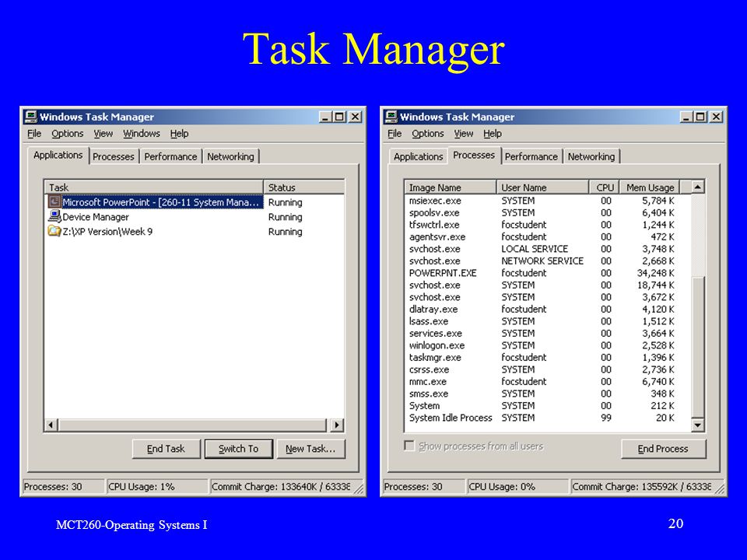Viewport: 747px width, 560px height.
Task: Open the Windows menu in left window
Action: point(142,134)
